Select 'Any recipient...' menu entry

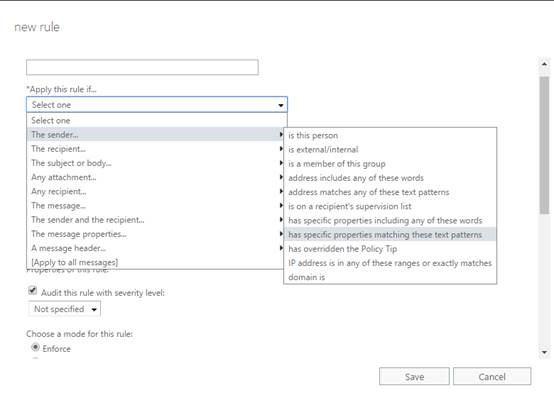coord(155,191)
